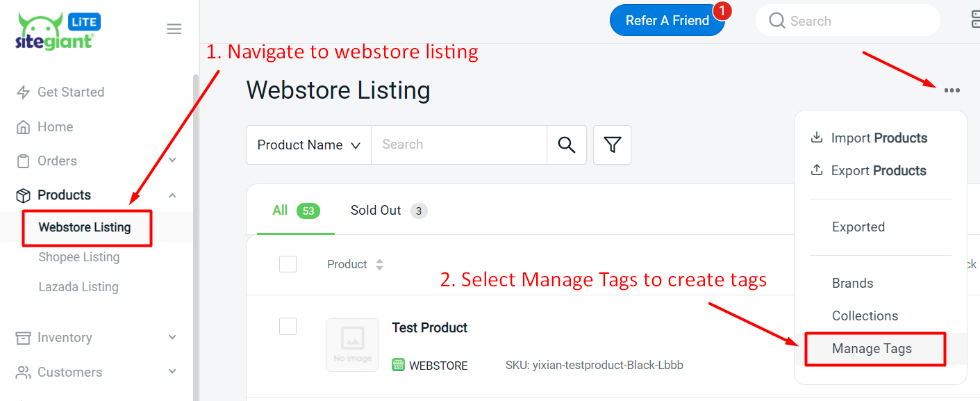Collapse the Products sidebar section

[172, 195]
